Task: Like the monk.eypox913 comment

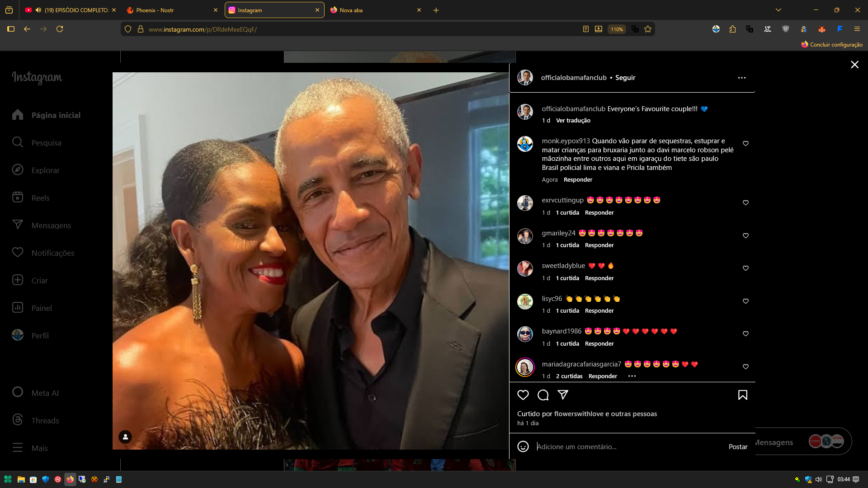Action: coord(745,143)
